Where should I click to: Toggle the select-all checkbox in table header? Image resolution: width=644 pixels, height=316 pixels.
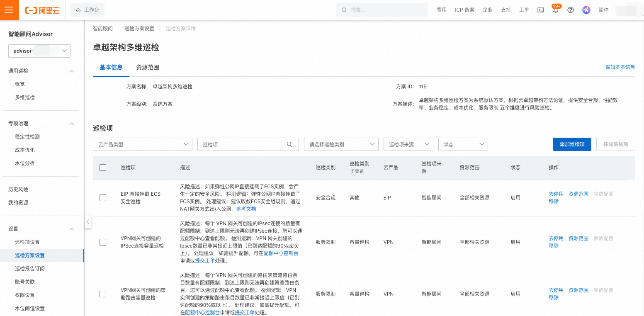103,168
